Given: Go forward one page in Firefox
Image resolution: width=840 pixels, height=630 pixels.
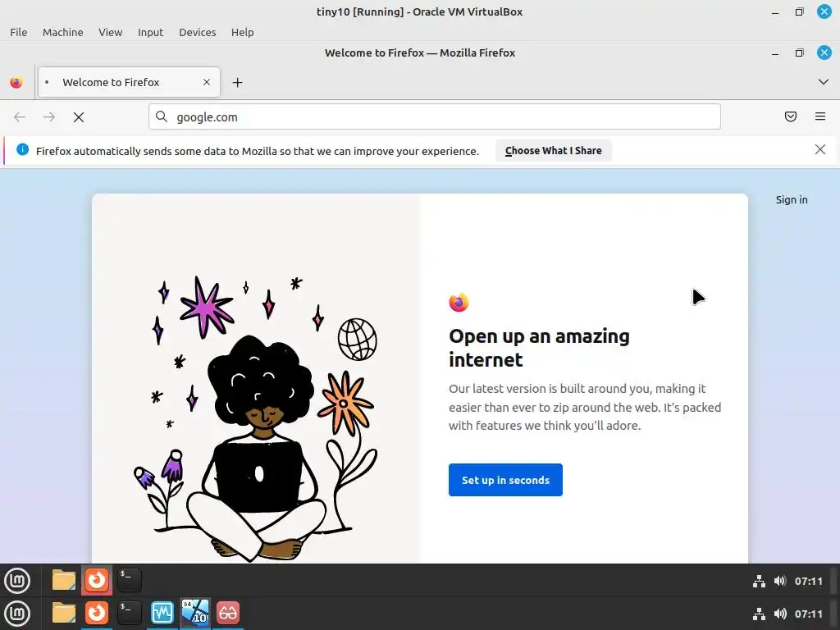Looking at the screenshot, I should [x=48, y=116].
